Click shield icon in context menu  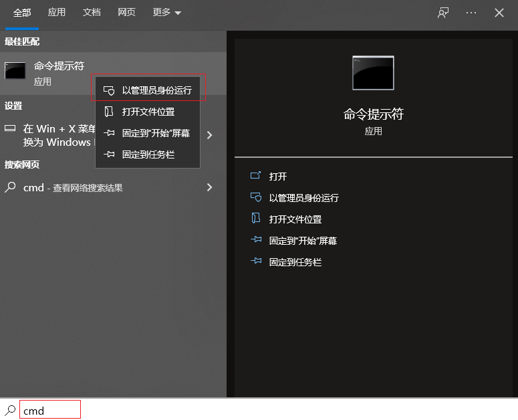click(x=109, y=90)
